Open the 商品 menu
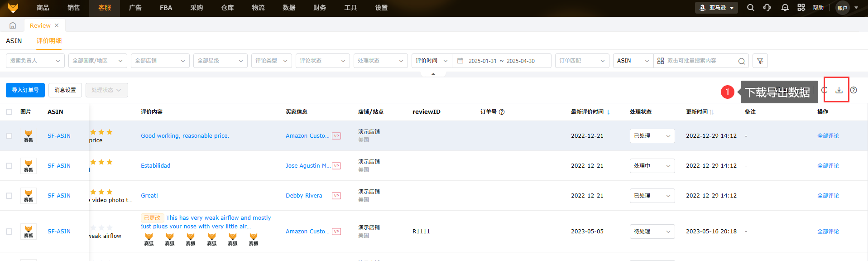 43,8
